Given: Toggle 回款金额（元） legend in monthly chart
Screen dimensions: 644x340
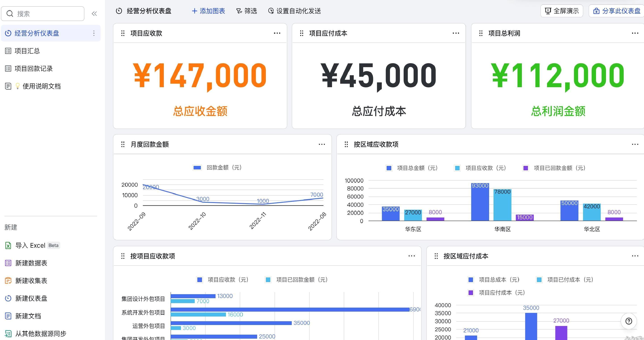Looking at the screenshot, I should pyautogui.click(x=217, y=167).
